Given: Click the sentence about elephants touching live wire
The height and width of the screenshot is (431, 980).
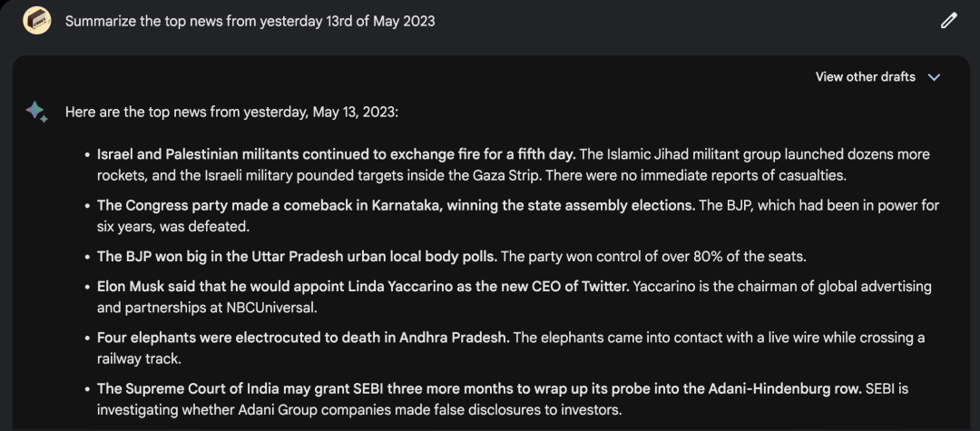Looking at the screenshot, I should coord(717,338).
